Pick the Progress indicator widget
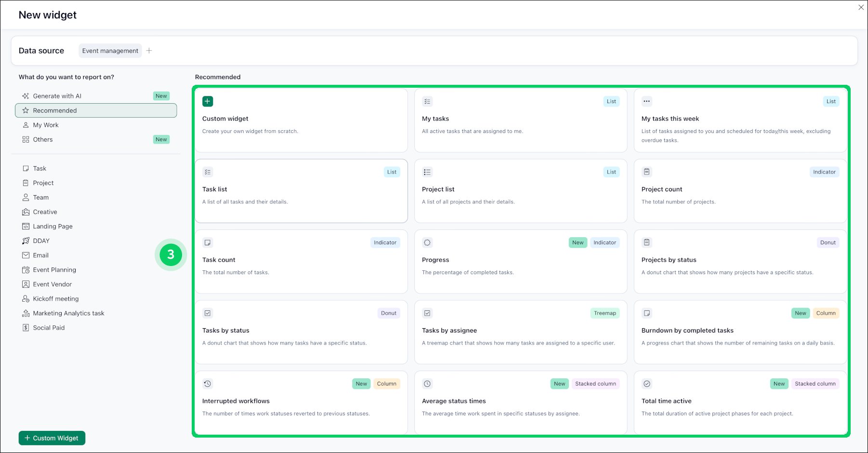The height and width of the screenshot is (453, 868). (520, 262)
